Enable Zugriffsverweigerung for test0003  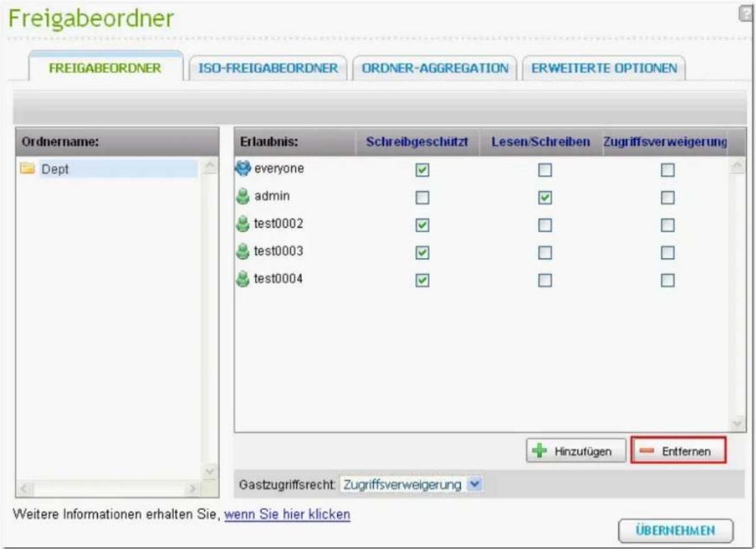coord(668,252)
